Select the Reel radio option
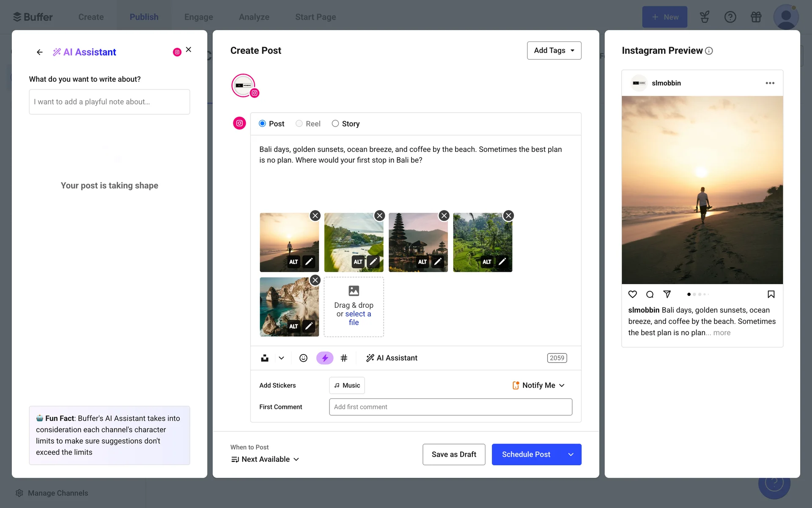 [x=299, y=124]
